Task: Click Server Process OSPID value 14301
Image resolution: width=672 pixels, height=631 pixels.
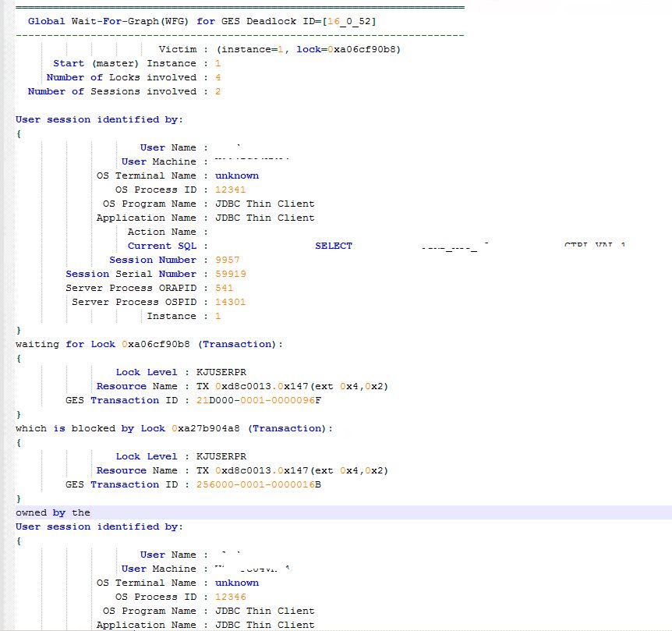Action: tap(231, 302)
